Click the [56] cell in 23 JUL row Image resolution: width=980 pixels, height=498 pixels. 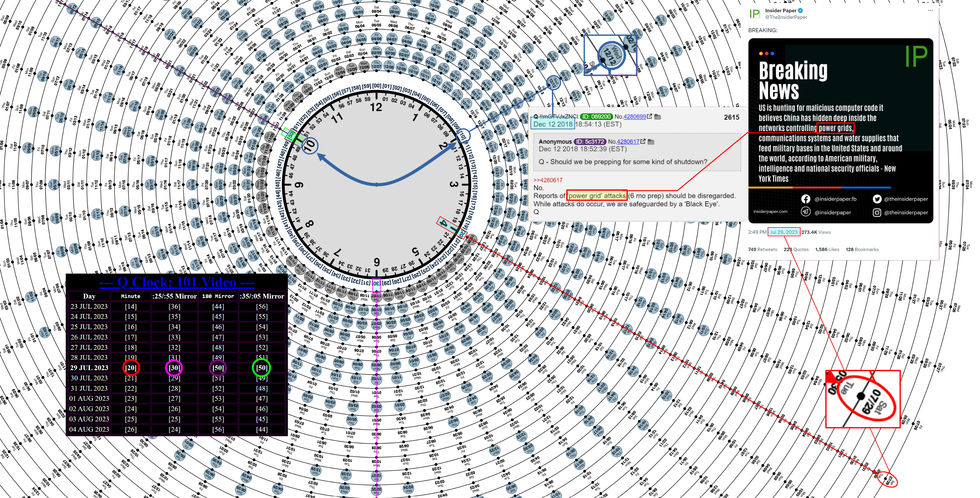pos(262,306)
